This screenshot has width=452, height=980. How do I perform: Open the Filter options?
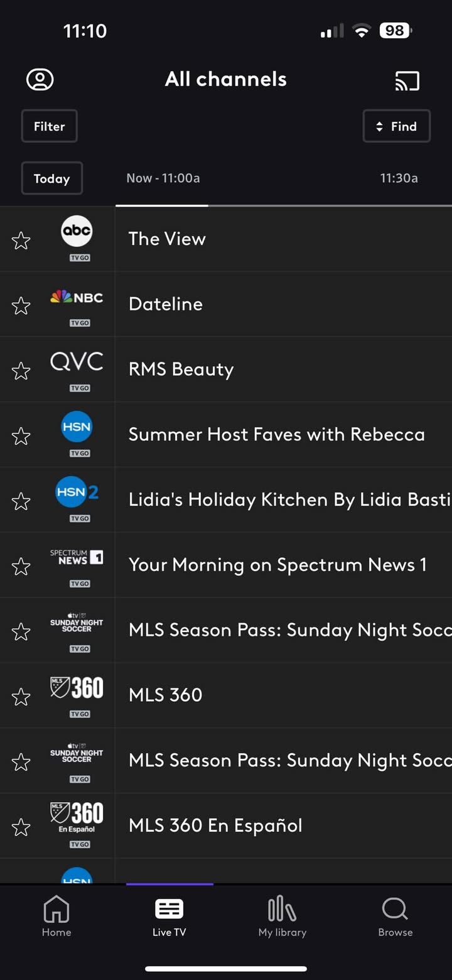50,126
